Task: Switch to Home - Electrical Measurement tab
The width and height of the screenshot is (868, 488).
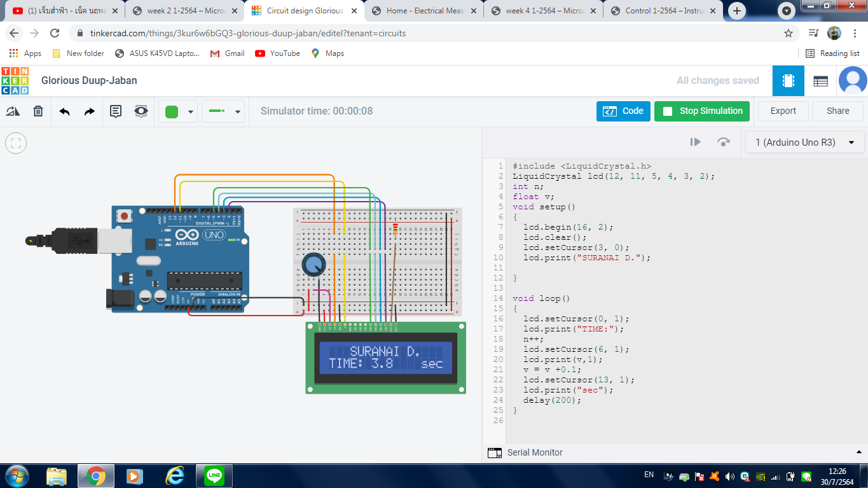Action: click(425, 11)
